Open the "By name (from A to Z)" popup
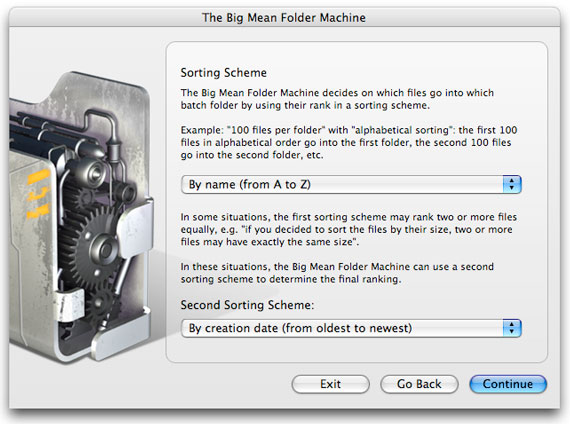The width and height of the screenshot is (570, 424). (x=351, y=184)
